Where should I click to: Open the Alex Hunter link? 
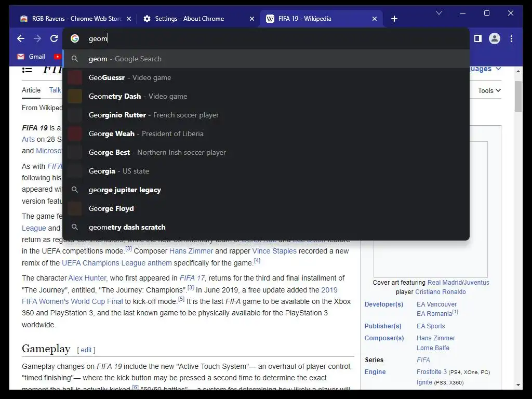(x=88, y=278)
